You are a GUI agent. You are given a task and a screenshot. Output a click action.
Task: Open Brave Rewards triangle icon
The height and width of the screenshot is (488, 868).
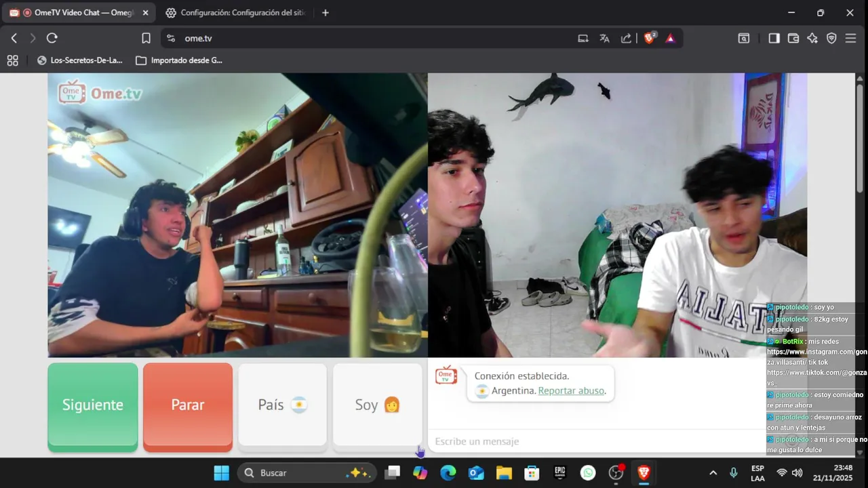[670, 39]
